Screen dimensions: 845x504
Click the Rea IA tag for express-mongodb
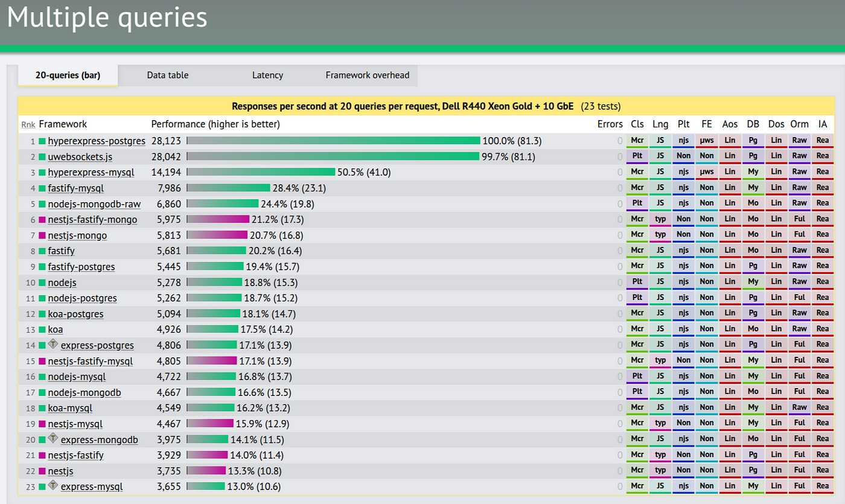click(823, 439)
